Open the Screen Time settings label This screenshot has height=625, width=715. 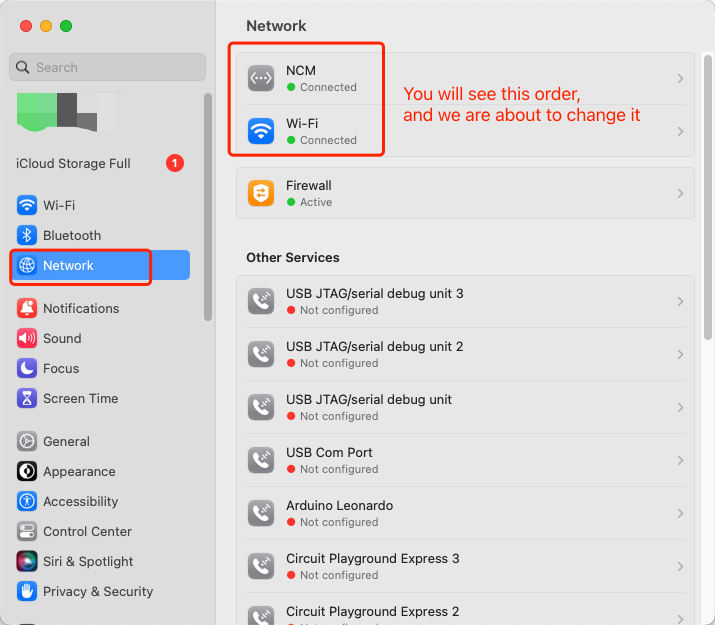coord(81,399)
